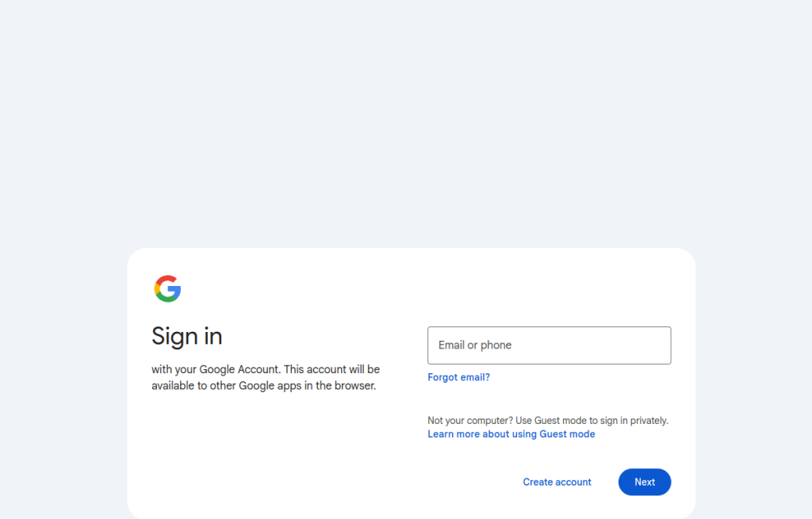Click the "Email or phone" placeholder label

(475, 345)
